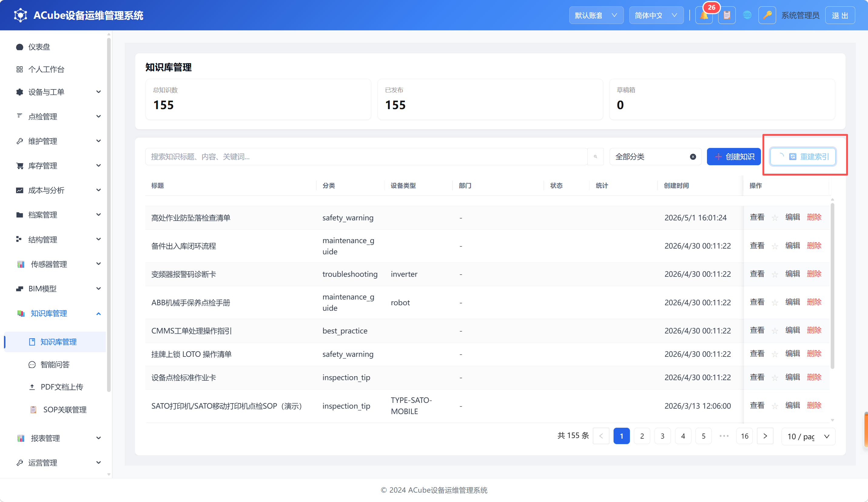The width and height of the screenshot is (868, 502).
Task: Click the globe icon in header
Action: [x=747, y=15]
